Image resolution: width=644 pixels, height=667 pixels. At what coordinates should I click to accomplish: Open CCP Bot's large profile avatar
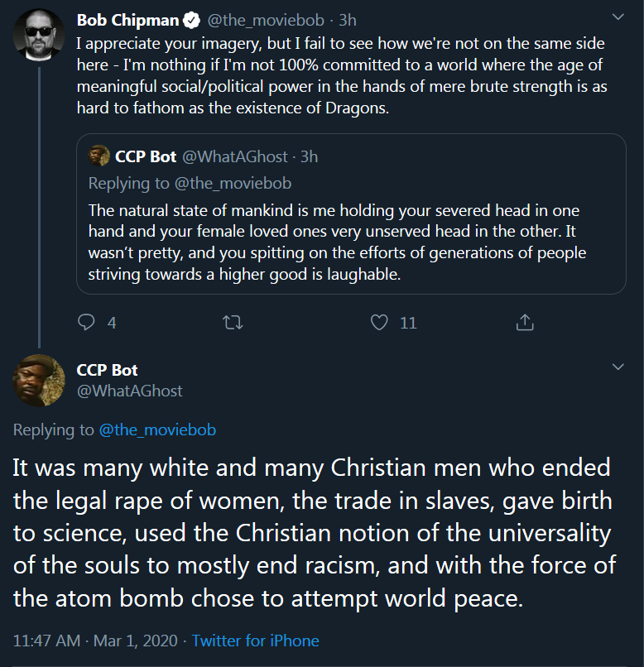tap(39, 381)
